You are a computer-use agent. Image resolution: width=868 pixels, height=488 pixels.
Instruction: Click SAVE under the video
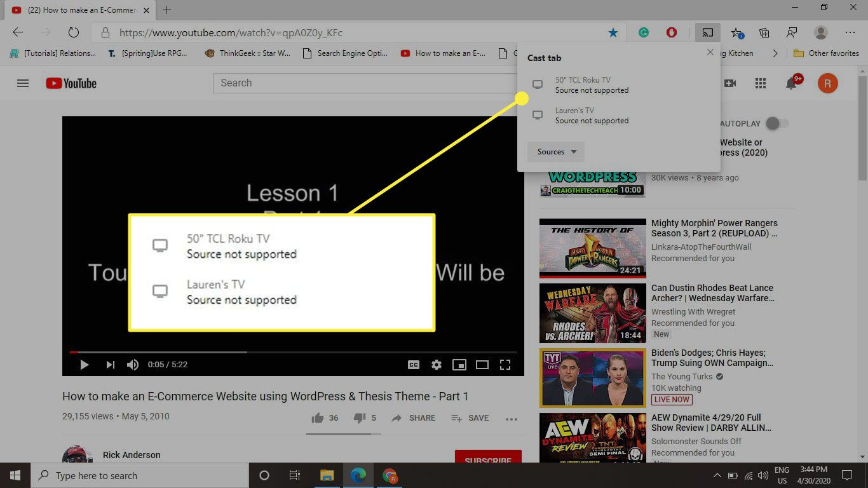point(470,418)
